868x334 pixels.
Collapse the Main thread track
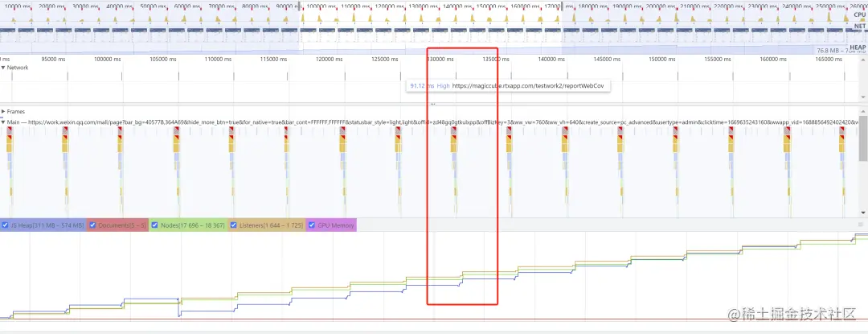(3, 122)
